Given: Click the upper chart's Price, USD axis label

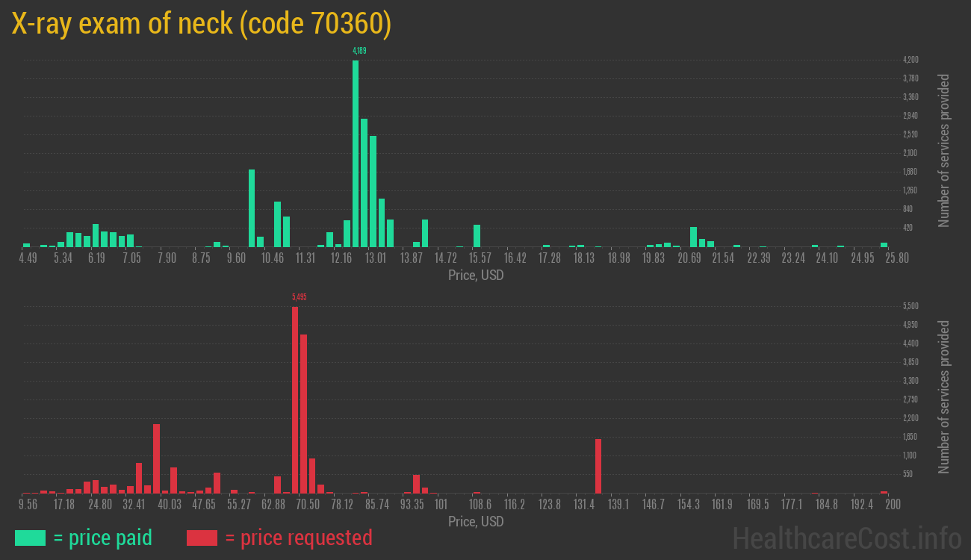Looking at the screenshot, I should tap(476, 276).
